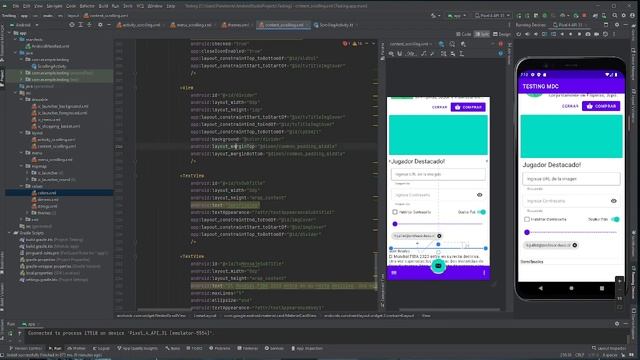Click the red error indicator in design toolbar
This screenshot has height=360, width=640.
tap(501, 44)
